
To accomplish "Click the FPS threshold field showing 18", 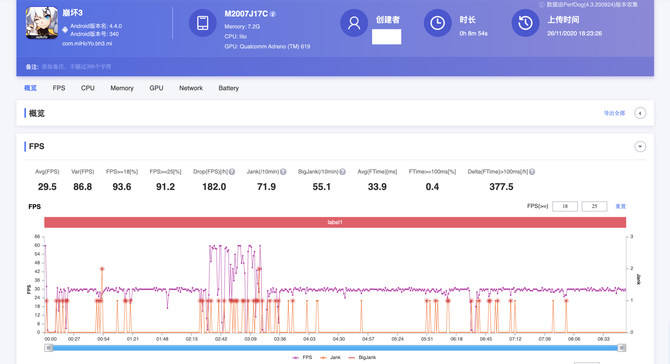I will pyautogui.click(x=565, y=206).
